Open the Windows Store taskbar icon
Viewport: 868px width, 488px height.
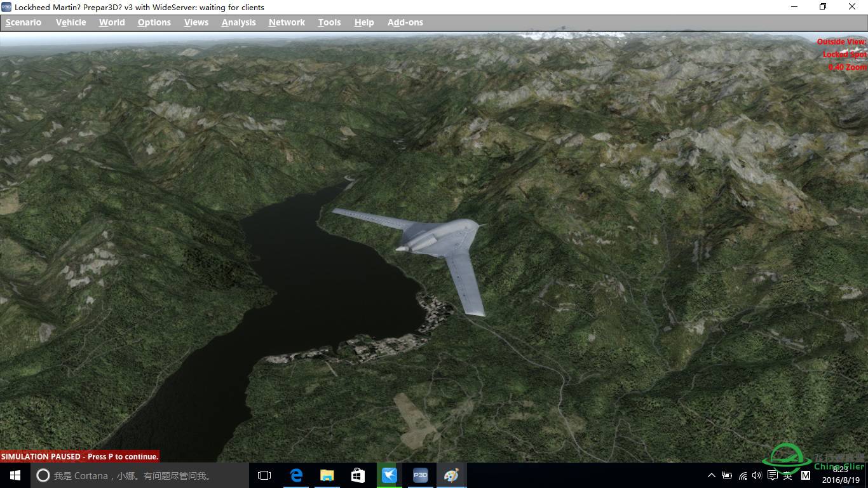(x=358, y=475)
